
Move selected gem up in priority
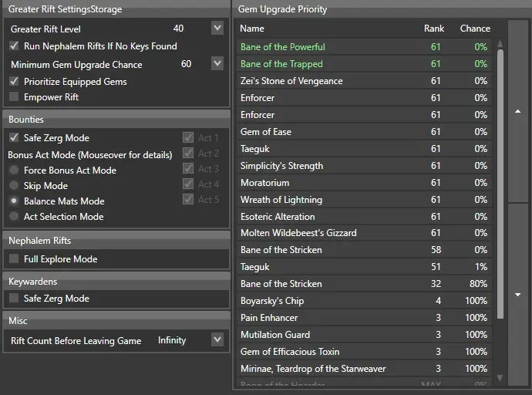click(517, 111)
